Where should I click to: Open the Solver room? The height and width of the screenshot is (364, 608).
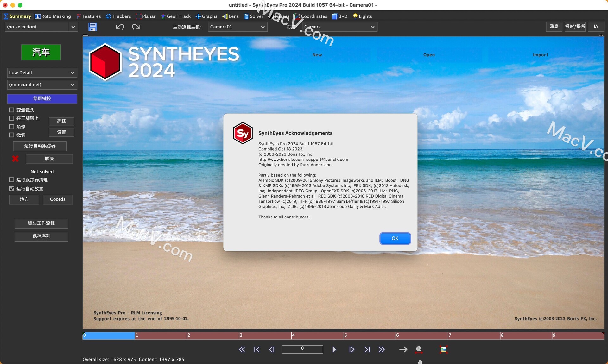(253, 16)
